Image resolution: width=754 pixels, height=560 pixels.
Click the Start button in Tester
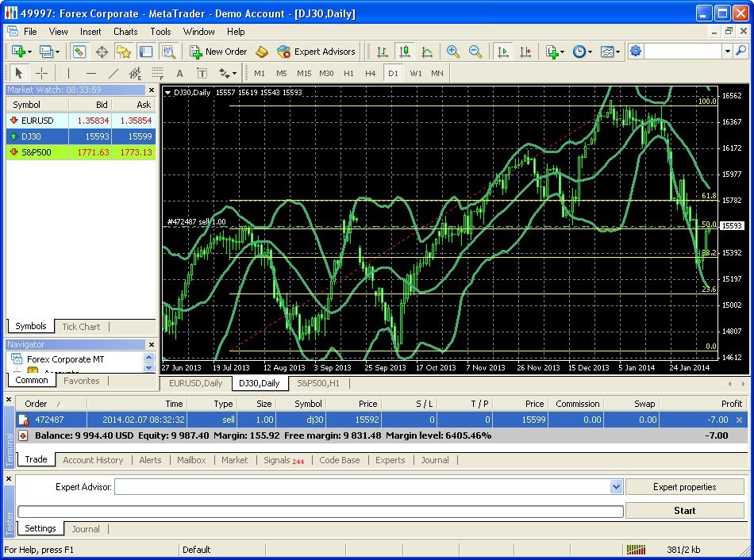pos(685,511)
